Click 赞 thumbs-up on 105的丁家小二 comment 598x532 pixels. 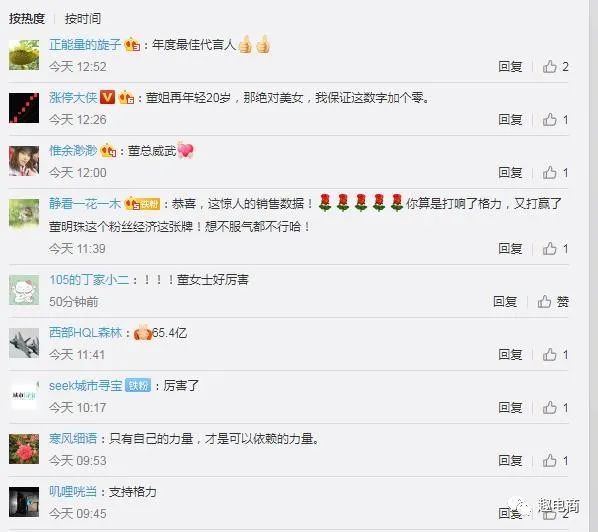coord(553,302)
